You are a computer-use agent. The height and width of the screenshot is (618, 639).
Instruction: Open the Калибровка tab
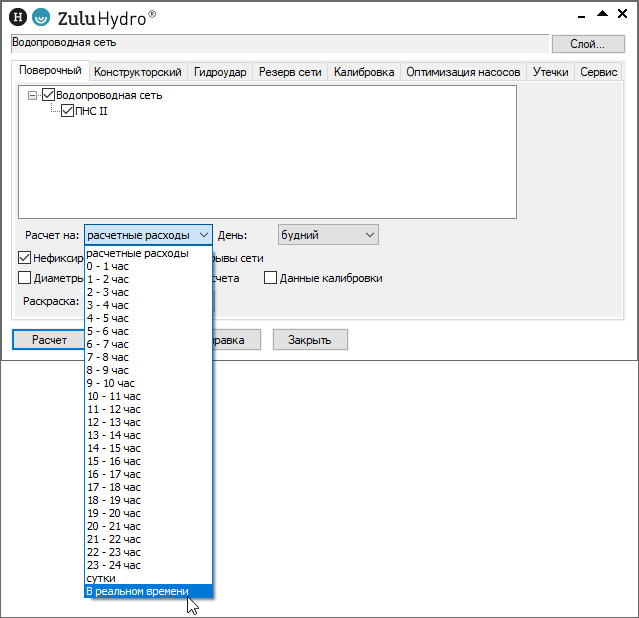[363, 72]
